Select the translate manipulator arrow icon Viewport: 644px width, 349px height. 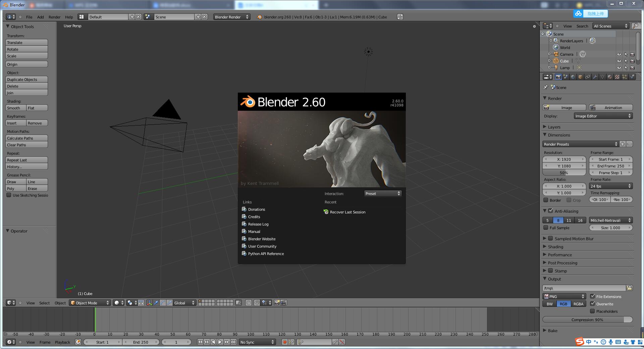point(156,303)
